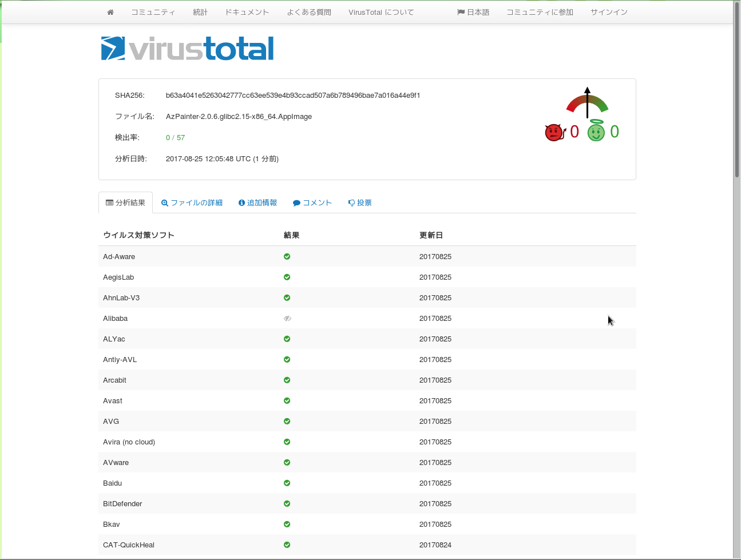The height and width of the screenshot is (560, 741).
Task: Select the コメント tab
Action: (x=312, y=203)
